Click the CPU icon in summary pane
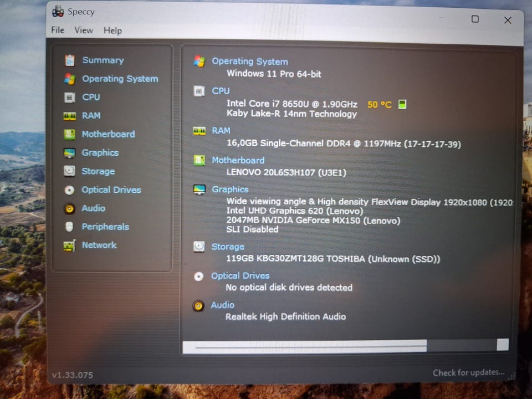The width and height of the screenshot is (532, 399). [199, 91]
